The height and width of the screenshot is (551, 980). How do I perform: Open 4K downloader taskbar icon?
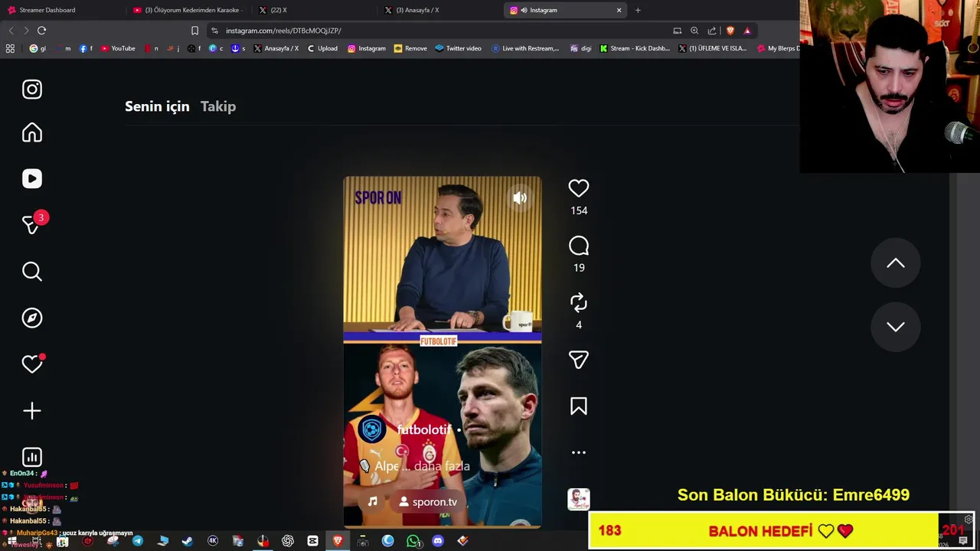point(213,541)
